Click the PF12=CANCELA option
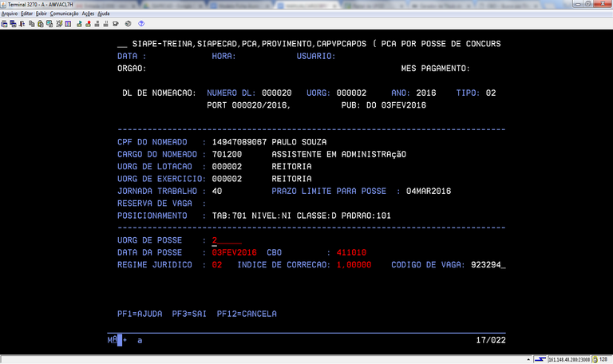Image resolution: width=613 pixels, height=364 pixels. click(x=247, y=314)
